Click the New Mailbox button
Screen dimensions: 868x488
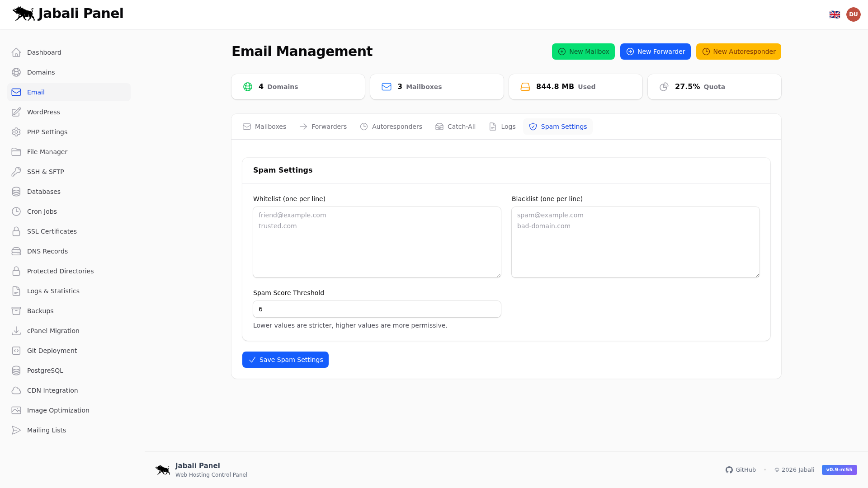pyautogui.click(x=583, y=51)
